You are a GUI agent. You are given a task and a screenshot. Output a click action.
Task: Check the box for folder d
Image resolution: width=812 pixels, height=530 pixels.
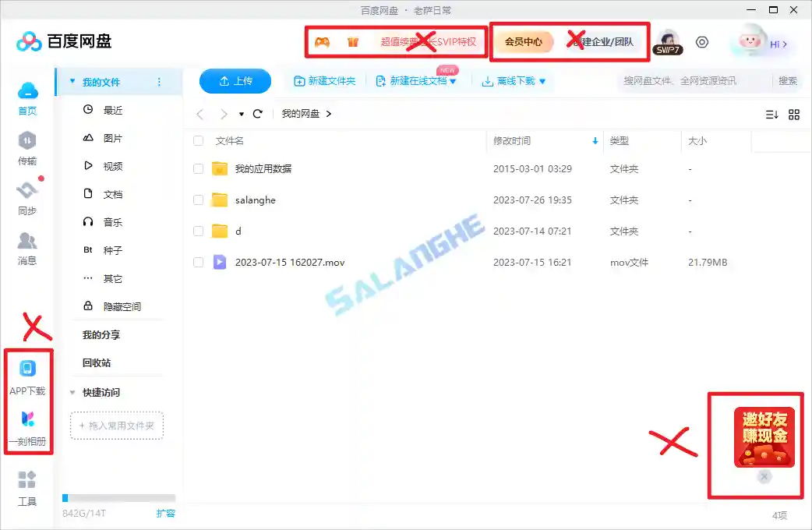pos(199,231)
